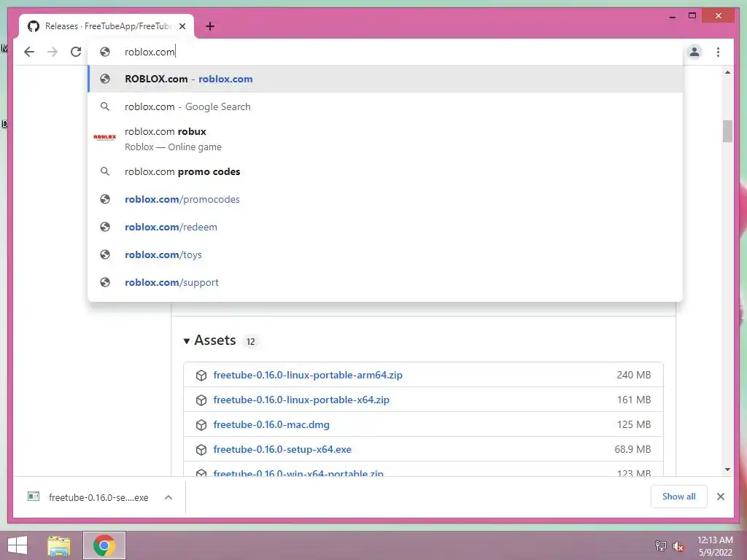
Task: Click the scrollbar up arrow
Action: pyautogui.click(x=727, y=72)
